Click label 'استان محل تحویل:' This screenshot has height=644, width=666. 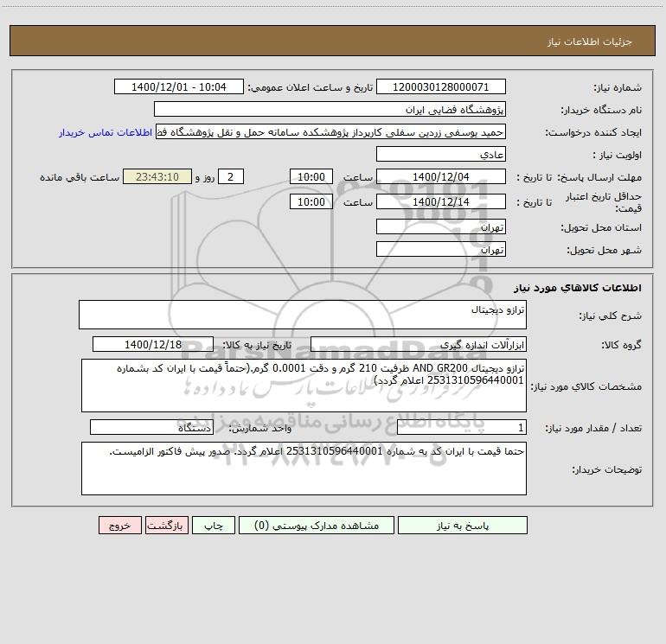point(601,227)
